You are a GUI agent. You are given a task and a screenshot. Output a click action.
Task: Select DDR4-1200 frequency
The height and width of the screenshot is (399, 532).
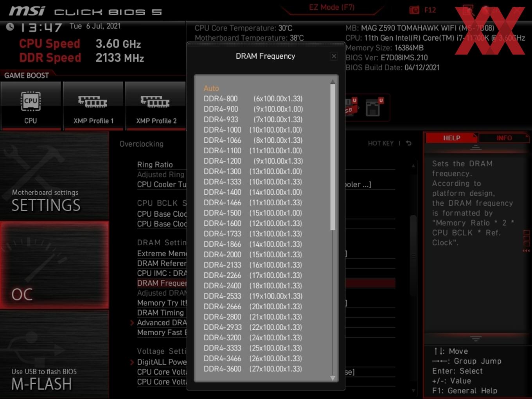253,161
